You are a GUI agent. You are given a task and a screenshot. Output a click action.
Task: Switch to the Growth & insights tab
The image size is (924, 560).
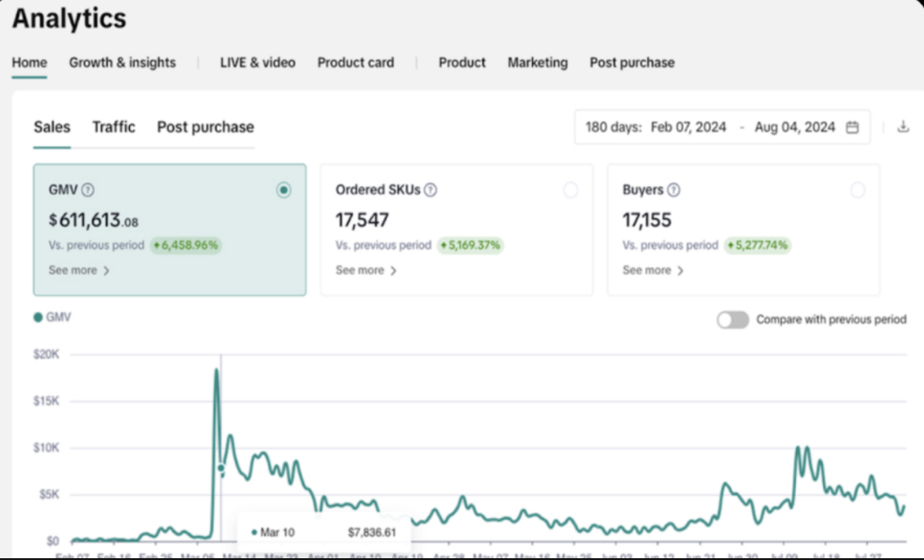pos(123,63)
